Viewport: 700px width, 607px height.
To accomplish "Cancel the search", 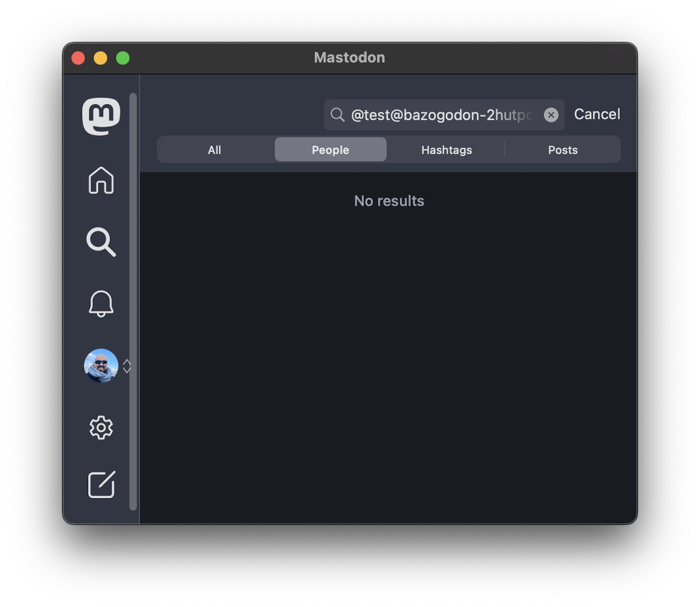I will pos(597,114).
